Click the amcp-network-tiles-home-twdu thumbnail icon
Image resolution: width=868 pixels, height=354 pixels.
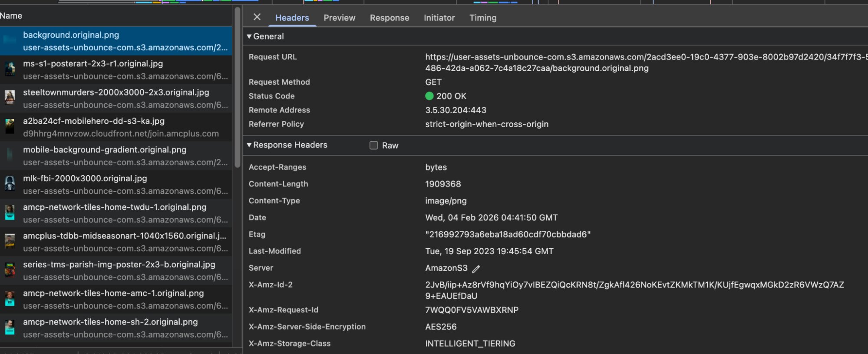(x=10, y=213)
